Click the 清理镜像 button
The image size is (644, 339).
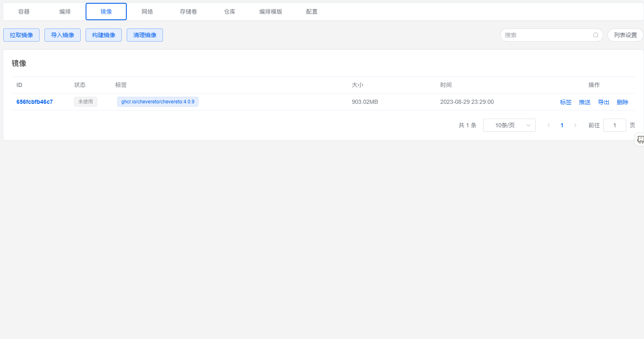click(145, 35)
